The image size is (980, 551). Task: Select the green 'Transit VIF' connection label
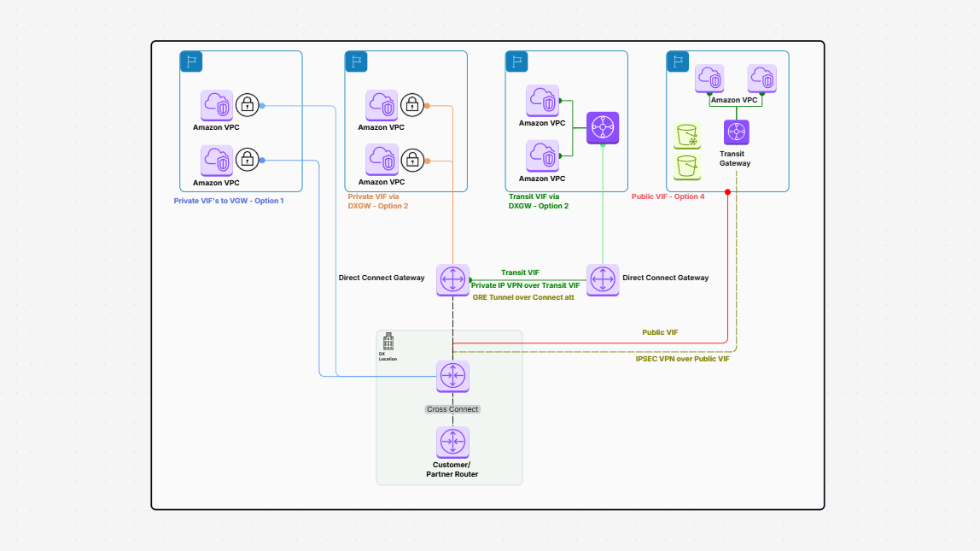coord(520,272)
